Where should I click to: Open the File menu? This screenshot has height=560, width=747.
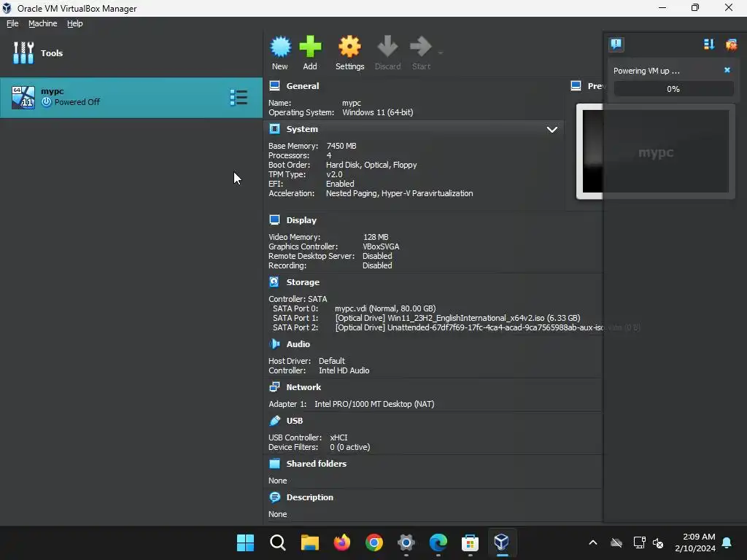click(x=12, y=23)
